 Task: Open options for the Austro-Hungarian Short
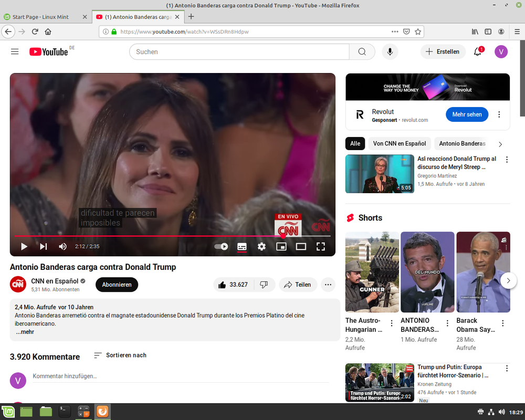pyautogui.click(x=392, y=323)
